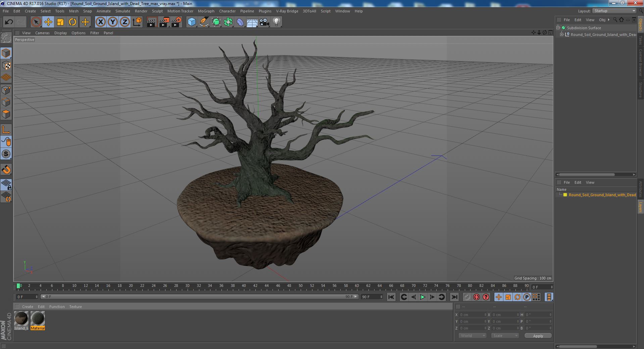Step to next frame
644x349 pixels.
coord(432,297)
